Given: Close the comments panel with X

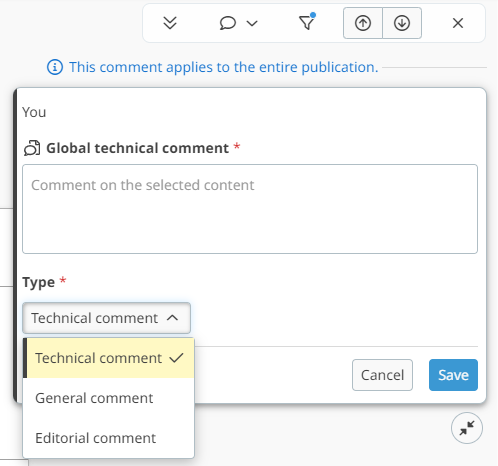Looking at the screenshot, I should coord(458,23).
